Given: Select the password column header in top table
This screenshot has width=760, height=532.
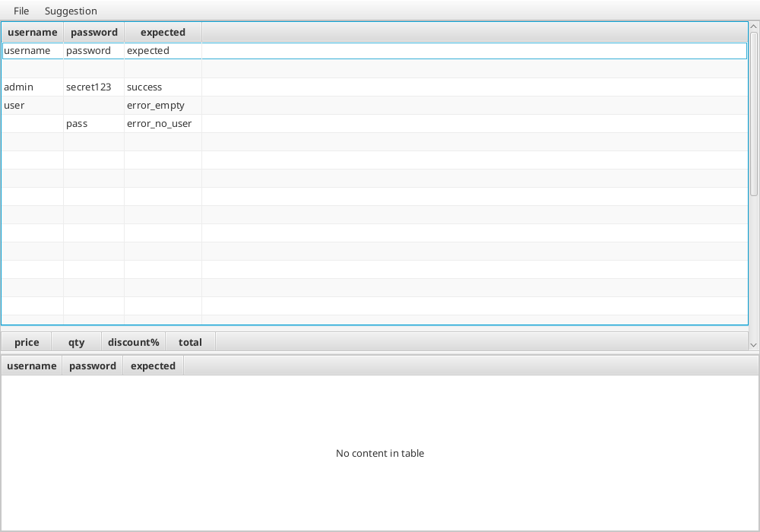Looking at the screenshot, I should [93, 32].
